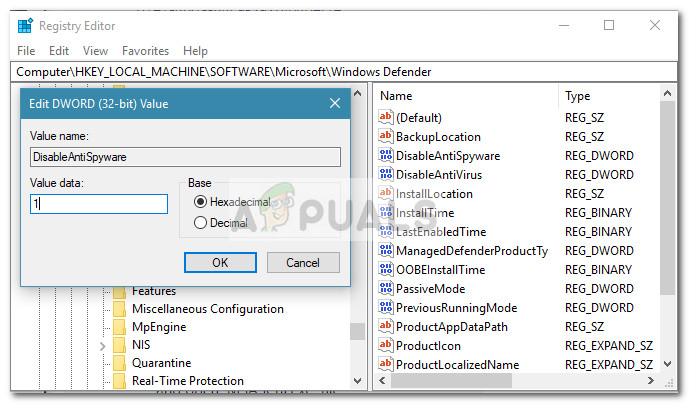Click the (Default) string value icon

385,117
